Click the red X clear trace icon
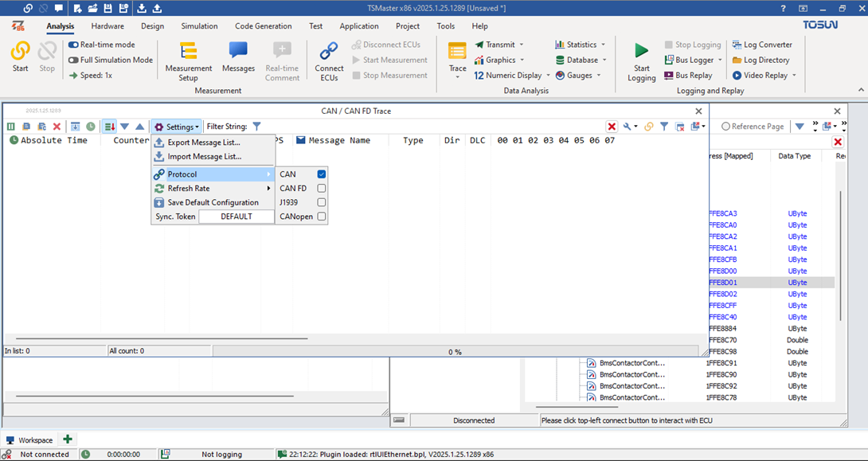Image resolution: width=868 pixels, height=461 pixels. (x=57, y=127)
